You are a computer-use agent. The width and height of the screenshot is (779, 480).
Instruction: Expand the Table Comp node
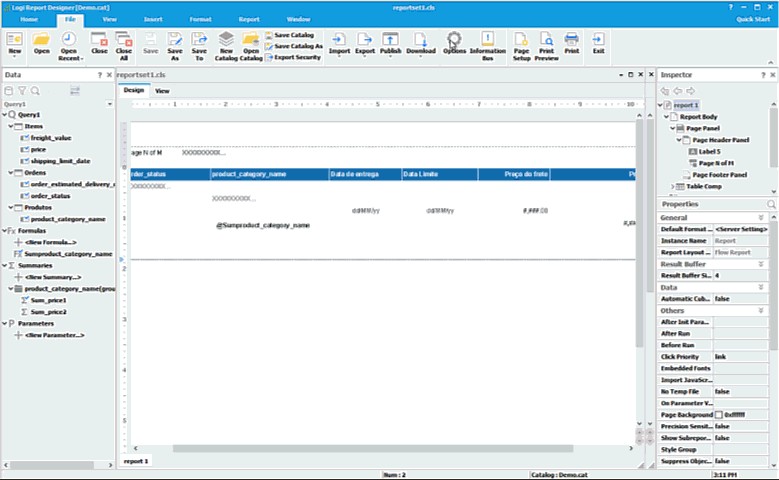coord(672,186)
